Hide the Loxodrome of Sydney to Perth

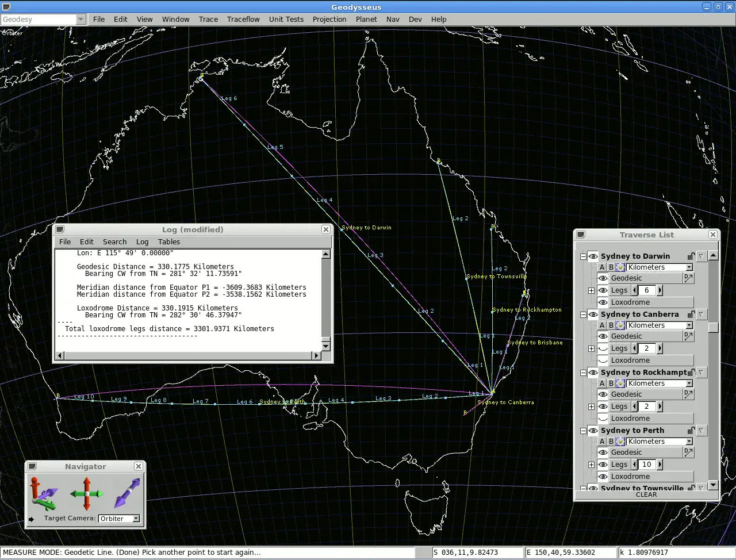click(603, 477)
